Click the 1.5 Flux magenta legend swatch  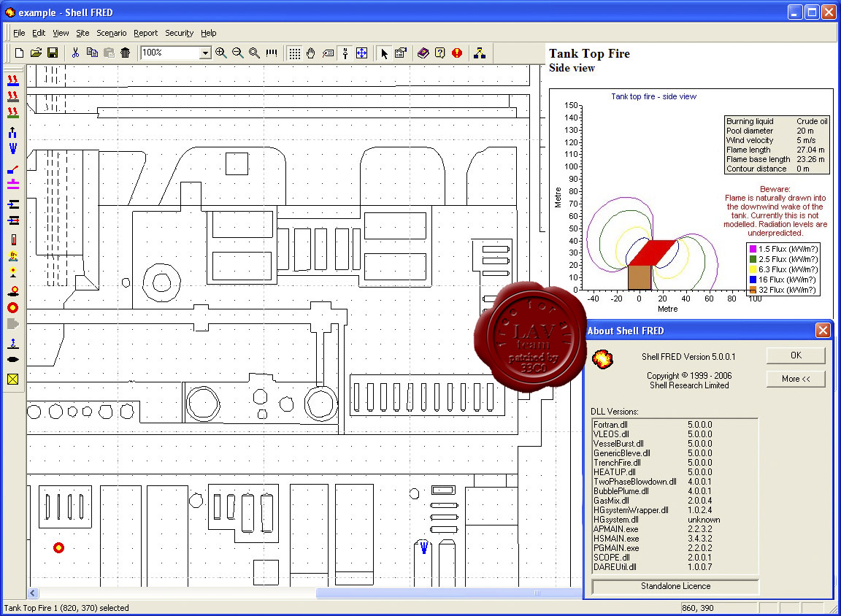[x=753, y=249]
